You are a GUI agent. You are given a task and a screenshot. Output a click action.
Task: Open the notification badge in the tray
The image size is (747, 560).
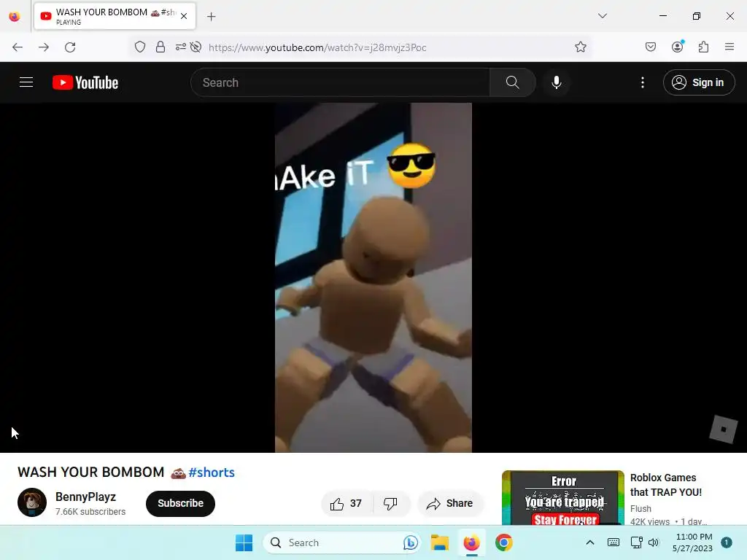[x=727, y=542]
